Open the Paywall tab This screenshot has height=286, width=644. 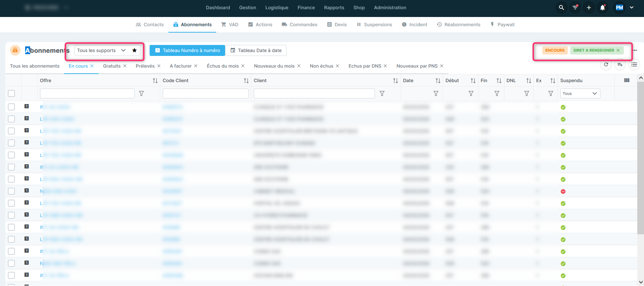[x=502, y=24]
